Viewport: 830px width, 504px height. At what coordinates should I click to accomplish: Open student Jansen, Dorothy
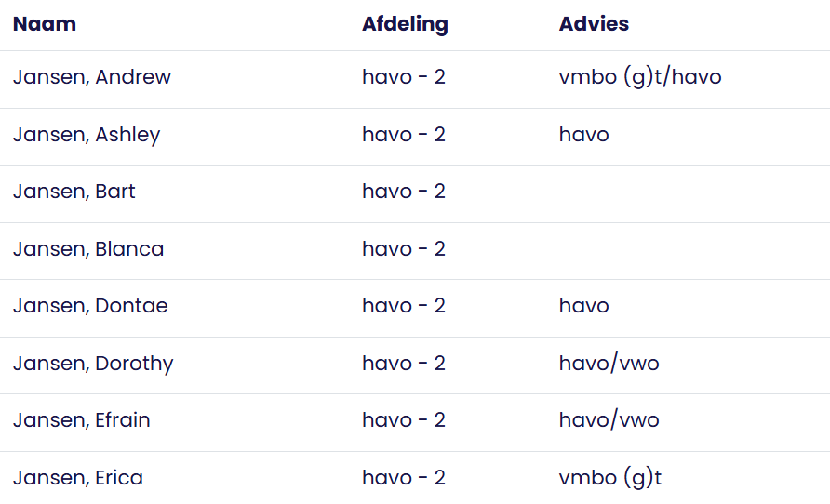(93, 364)
